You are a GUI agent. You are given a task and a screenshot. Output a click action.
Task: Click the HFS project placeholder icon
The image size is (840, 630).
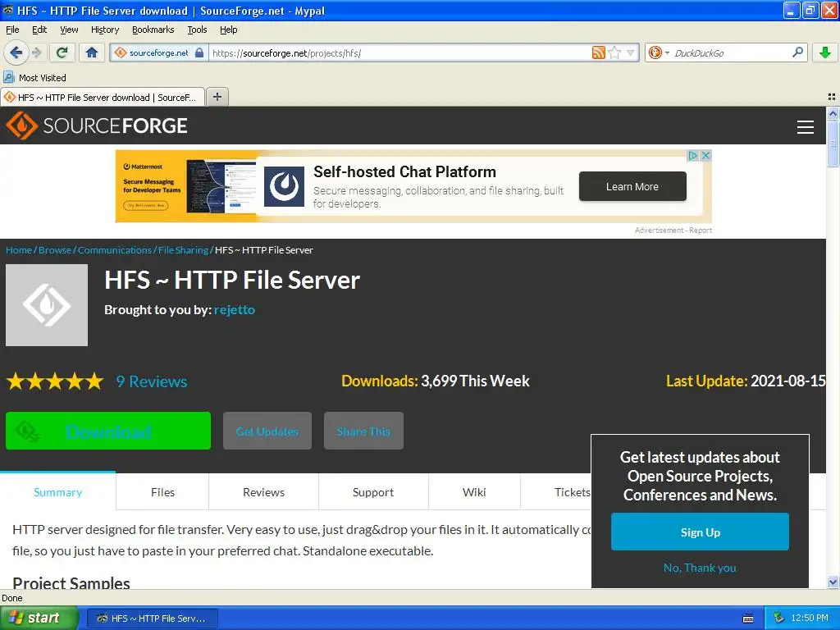47,305
